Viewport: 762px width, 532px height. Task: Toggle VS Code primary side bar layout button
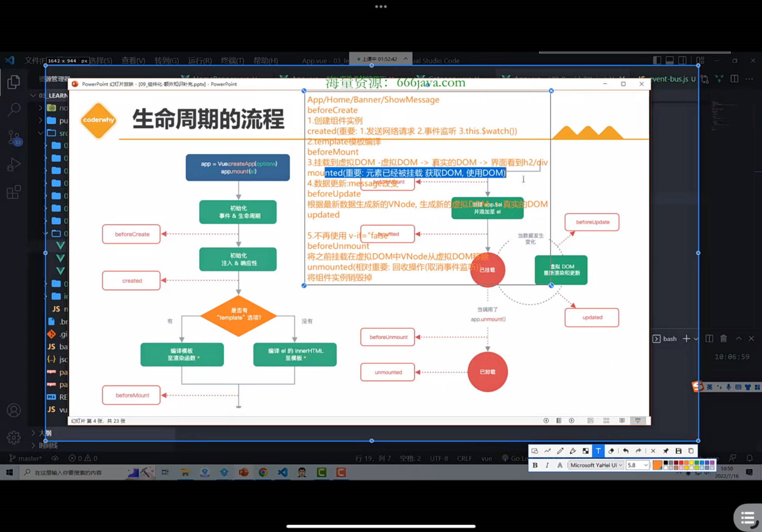pos(657,60)
